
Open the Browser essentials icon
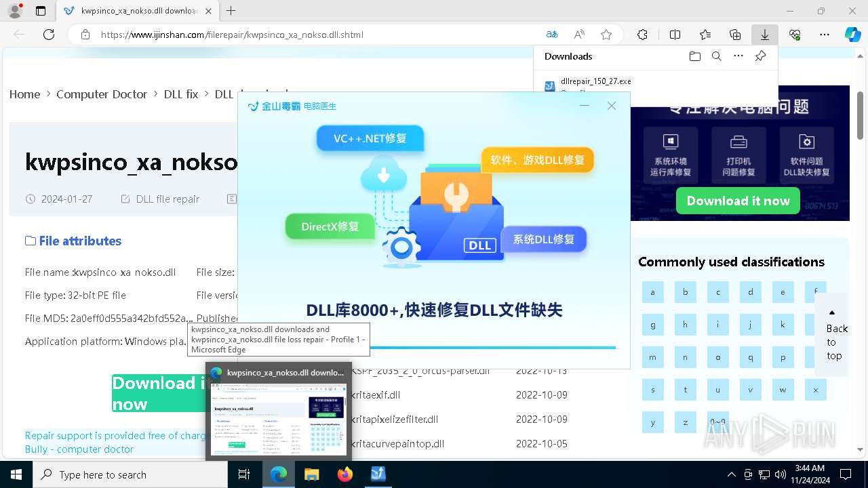[795, 35]
